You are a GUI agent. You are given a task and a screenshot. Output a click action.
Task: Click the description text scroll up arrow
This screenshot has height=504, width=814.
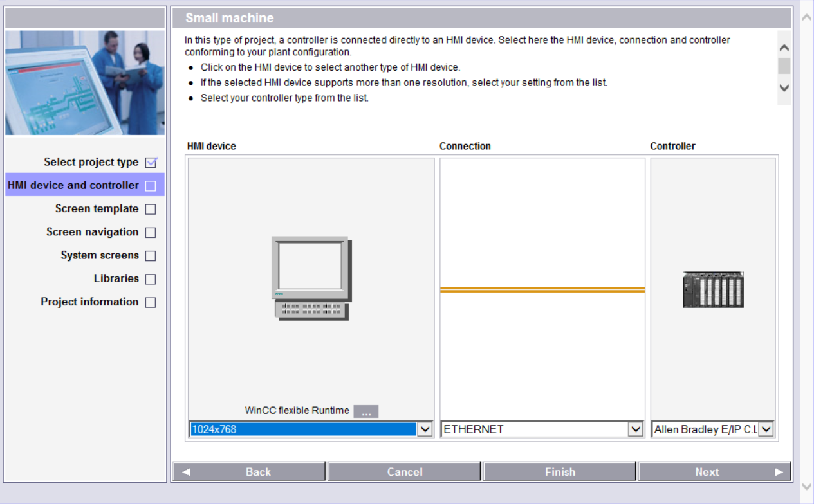click(784, 48)
